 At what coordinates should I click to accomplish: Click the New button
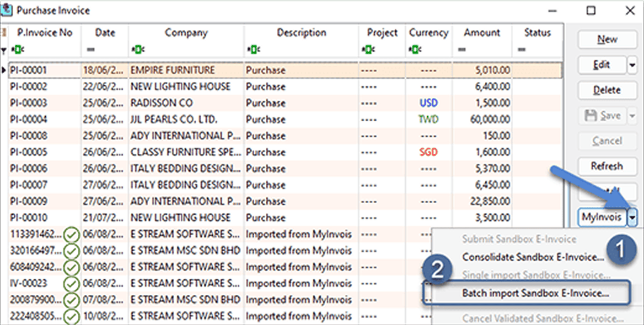pyautogui.click(x=607, y=40)
